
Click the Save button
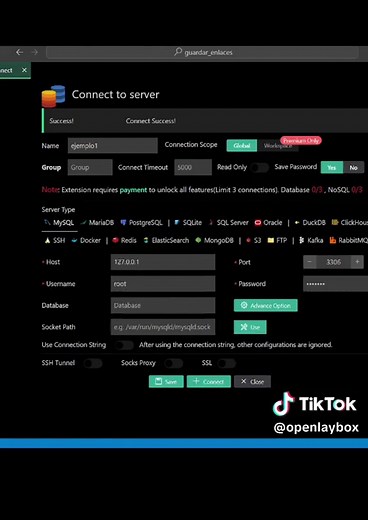click(166, 382)
